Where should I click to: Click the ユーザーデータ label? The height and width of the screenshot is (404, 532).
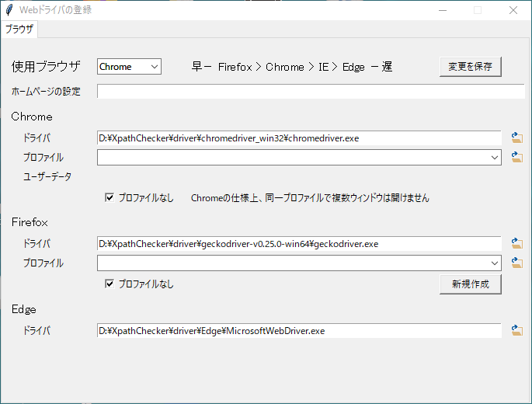(x=47, y=177)
